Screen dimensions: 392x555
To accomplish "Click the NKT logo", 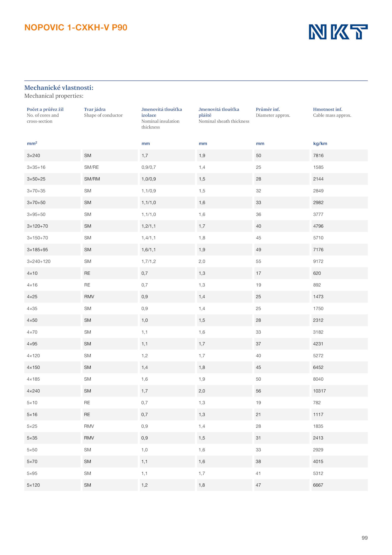I will 338,32.
